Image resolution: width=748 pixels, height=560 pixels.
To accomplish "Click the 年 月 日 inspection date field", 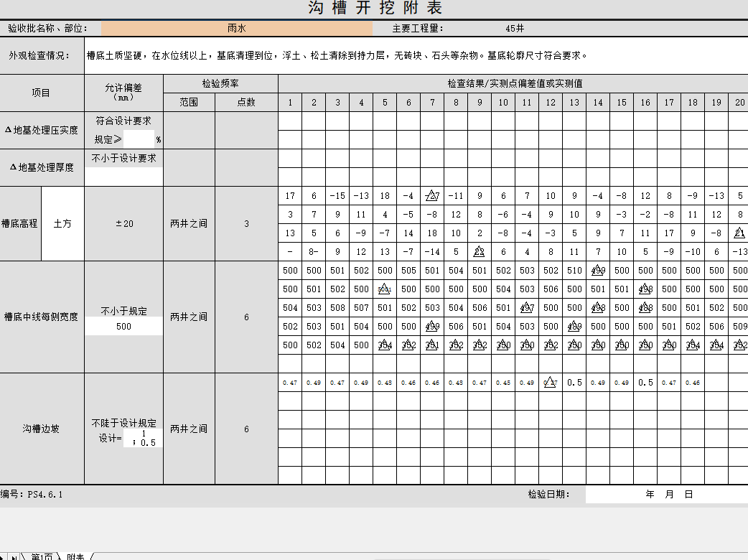I will tap(668, 495).
